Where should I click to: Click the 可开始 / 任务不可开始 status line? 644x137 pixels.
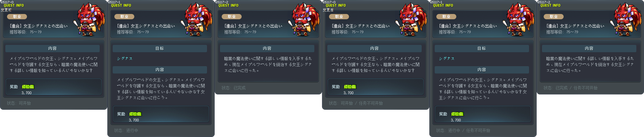coord(356,103)
